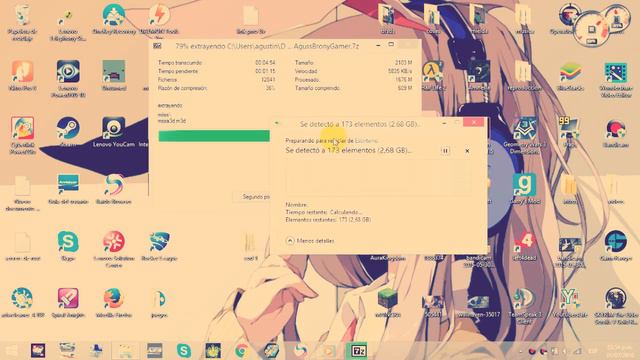Open the Steam desktop shortcut

(x=68, y=132)
